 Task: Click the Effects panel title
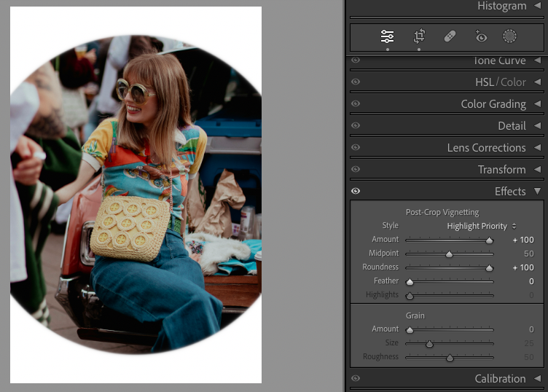tap(510, 192)
